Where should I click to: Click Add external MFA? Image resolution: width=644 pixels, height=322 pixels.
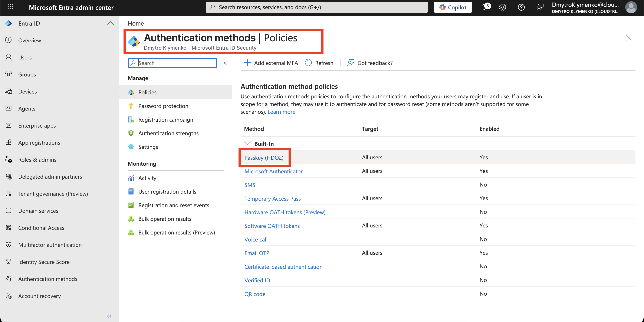(x=271, y=63)
